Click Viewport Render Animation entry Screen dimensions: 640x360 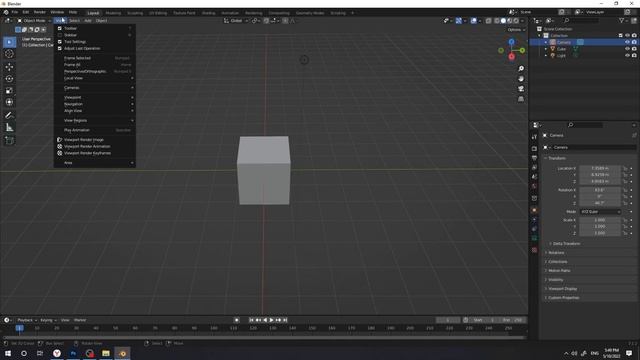pos(95,146)
